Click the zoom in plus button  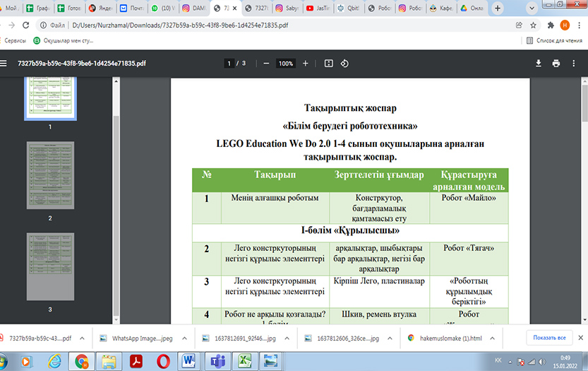pos(305,63)
